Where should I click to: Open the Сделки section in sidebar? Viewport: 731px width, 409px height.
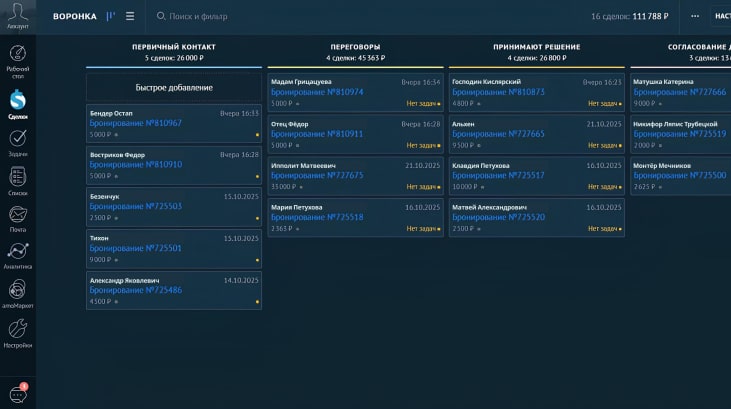pos(17,101)
